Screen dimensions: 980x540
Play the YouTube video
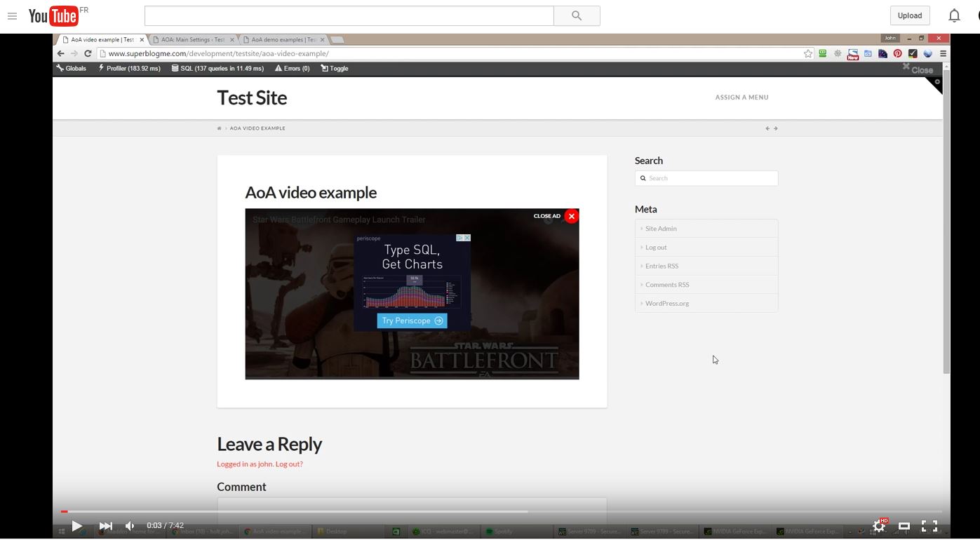77,525
